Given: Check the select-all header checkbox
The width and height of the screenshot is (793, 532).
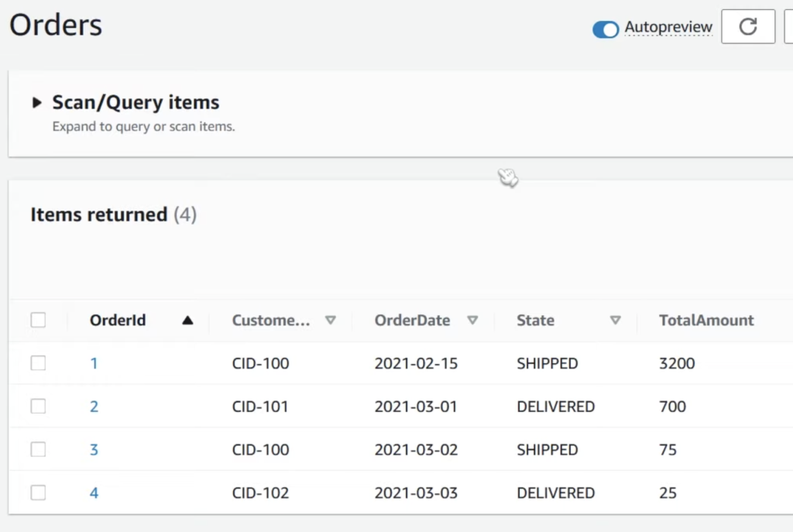Looking at the screenshot, I should coord(38,321).
